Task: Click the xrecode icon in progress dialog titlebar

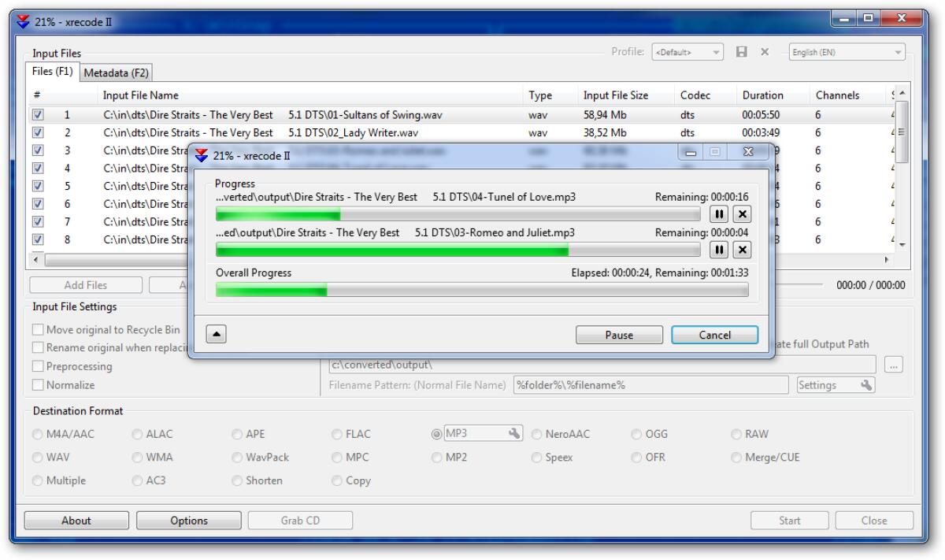Action: [201, 156]
